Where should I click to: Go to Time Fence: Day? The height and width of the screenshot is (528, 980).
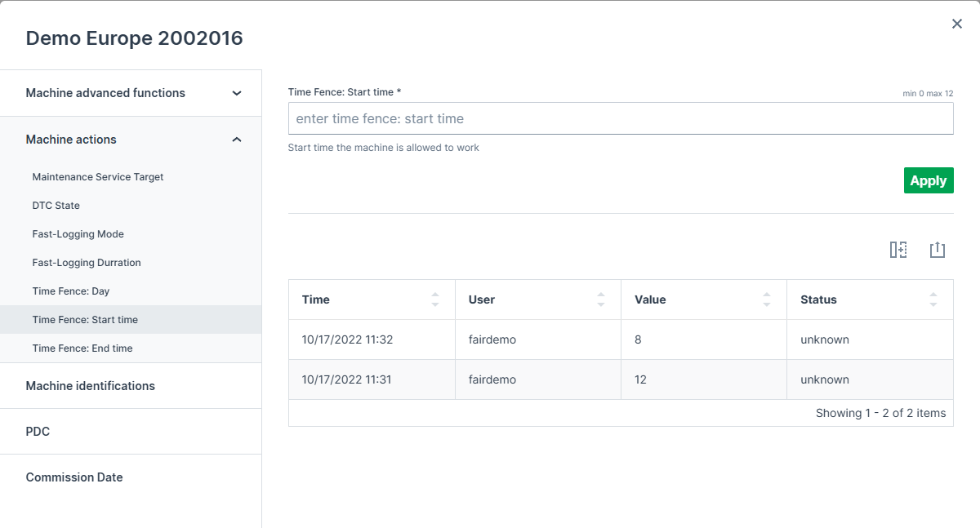[x=71, y=291]
